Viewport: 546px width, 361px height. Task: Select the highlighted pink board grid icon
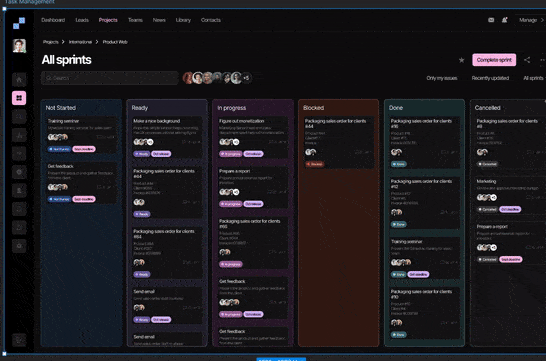(x=19, y=98)
